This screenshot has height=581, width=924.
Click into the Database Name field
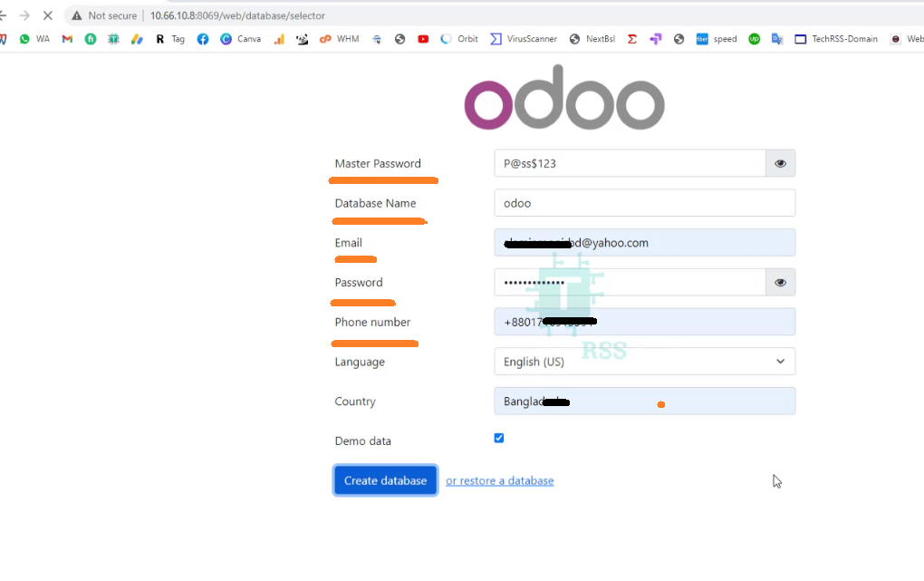(x=645, y=203)
